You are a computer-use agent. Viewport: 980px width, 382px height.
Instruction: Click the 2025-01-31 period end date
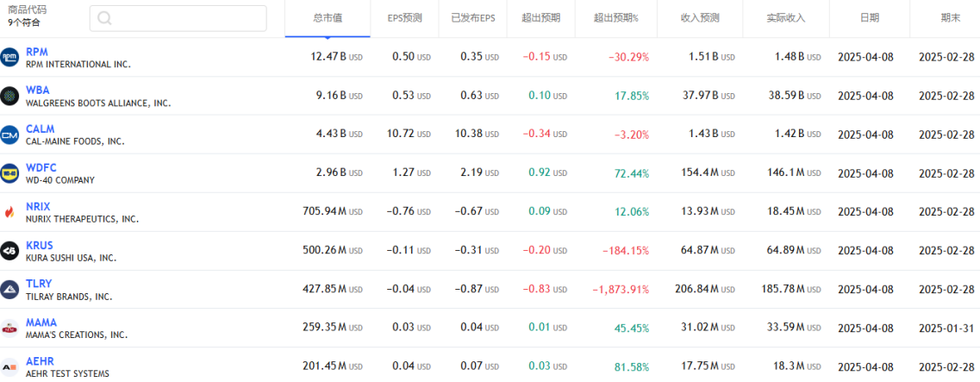pos(946,328)
